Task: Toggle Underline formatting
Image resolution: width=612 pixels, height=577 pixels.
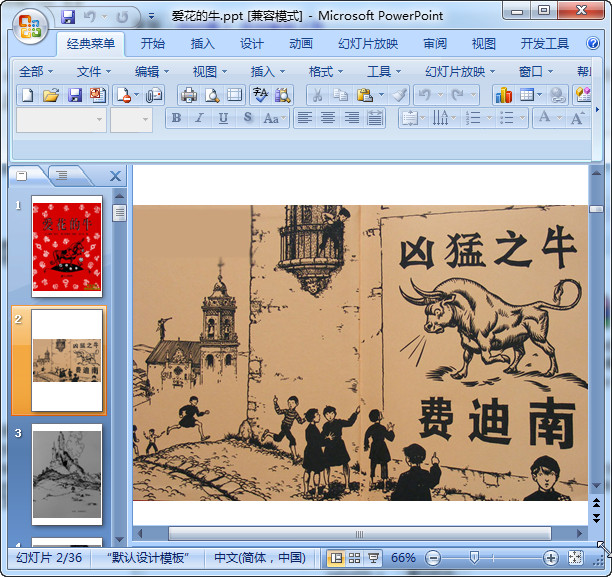Action: tap(223, 118)
